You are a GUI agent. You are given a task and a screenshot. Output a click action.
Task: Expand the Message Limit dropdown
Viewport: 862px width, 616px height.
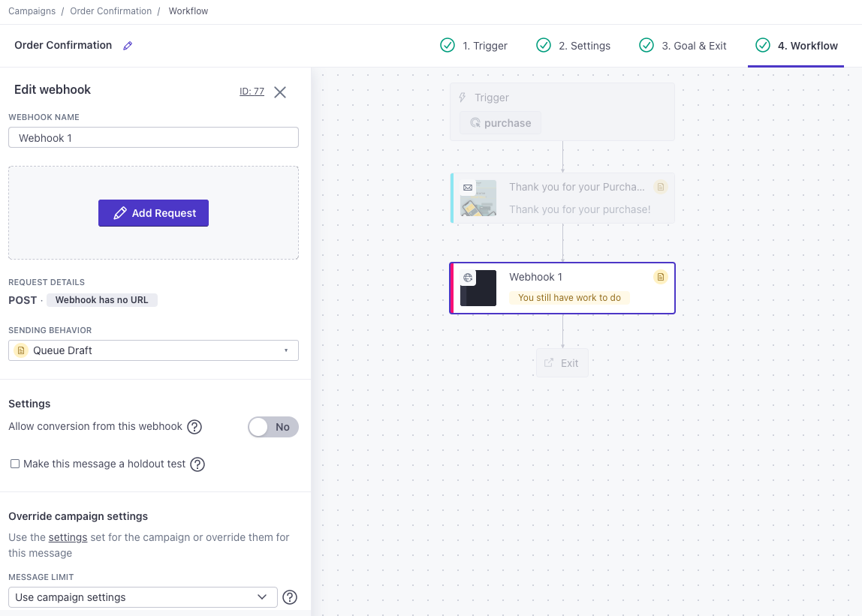(x=143, y=597)
